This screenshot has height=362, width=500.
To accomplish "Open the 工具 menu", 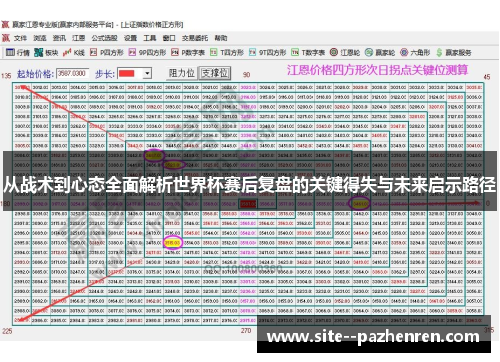I will (x=150, y=38).
